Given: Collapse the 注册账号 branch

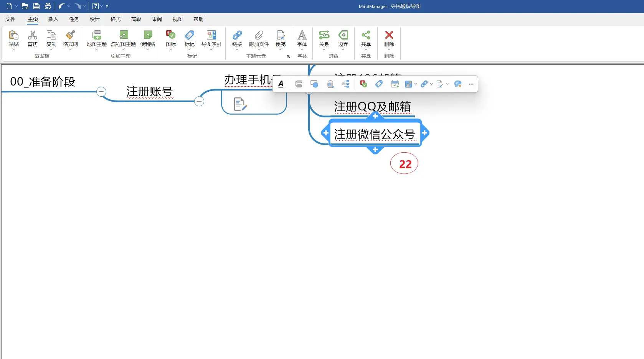Looking at the screenshot, I should pyautogui.click(x=199, y=101).
